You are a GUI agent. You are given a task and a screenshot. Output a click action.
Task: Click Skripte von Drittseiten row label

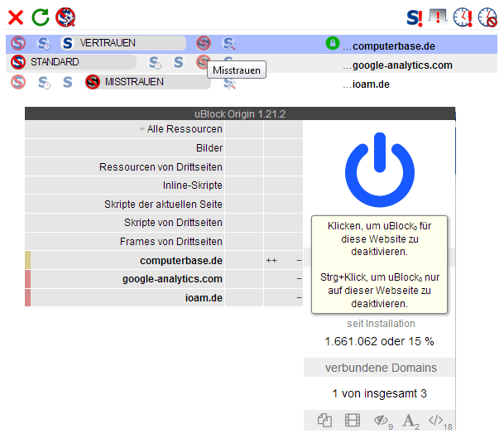[x=173, y=223]
